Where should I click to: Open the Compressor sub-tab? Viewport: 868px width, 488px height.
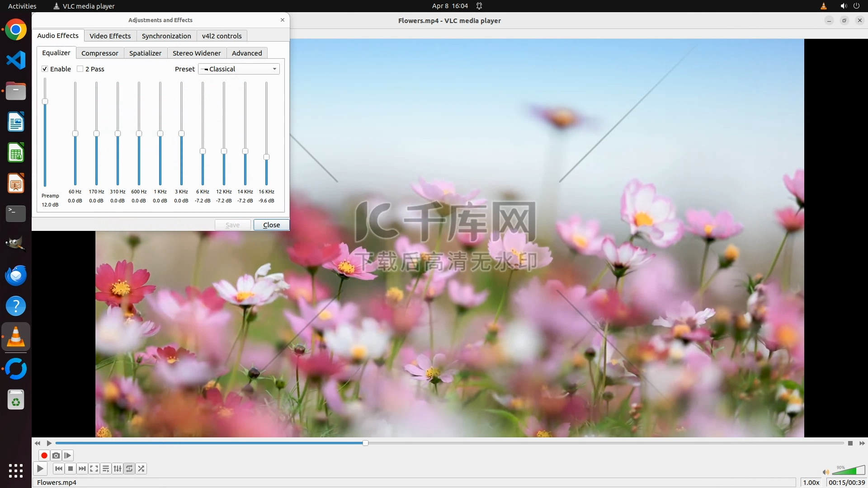[99, 53]
